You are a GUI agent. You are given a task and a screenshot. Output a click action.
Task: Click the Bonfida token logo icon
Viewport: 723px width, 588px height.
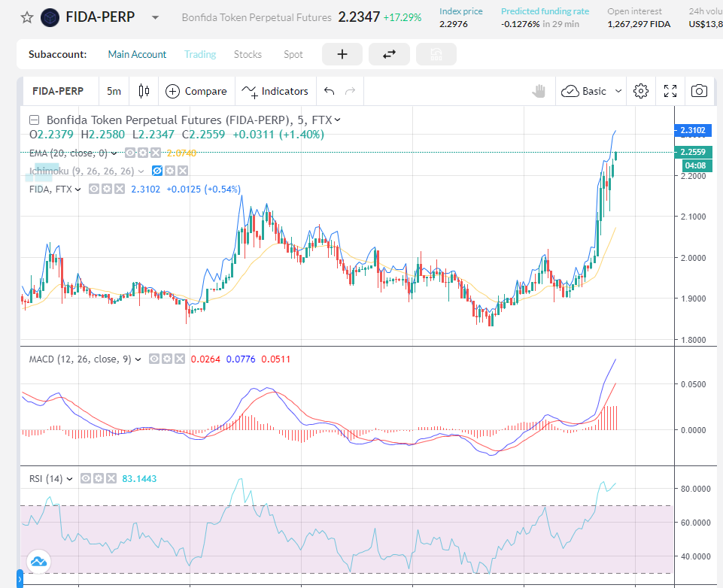pyautogui.click(x=50, y=17)
